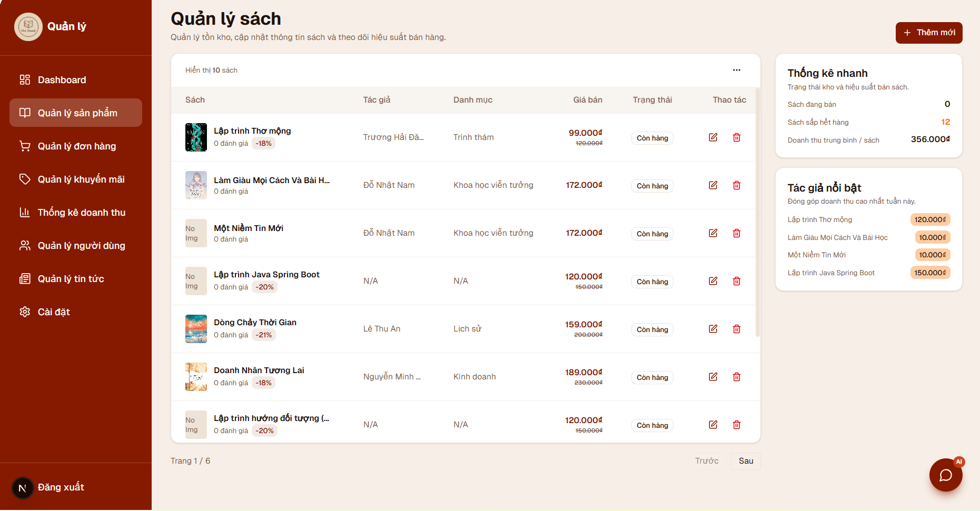
Task: Edit the book Lập trình Thơ mộng
Action: tap(713, 137)
